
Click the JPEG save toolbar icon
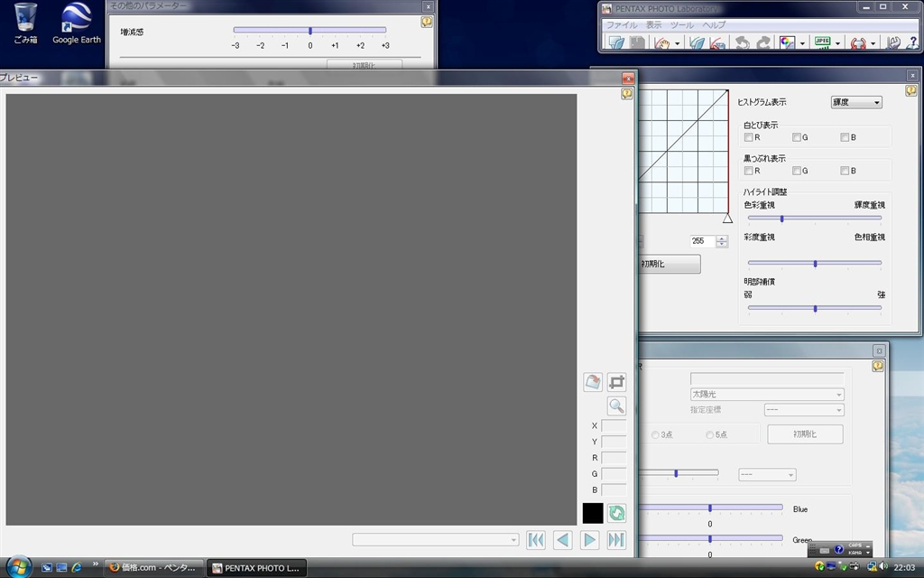[x=822, y=42]
